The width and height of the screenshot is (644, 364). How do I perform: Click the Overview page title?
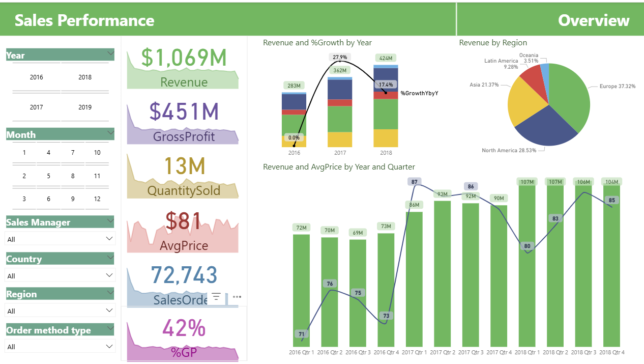[x=593, y=20]
